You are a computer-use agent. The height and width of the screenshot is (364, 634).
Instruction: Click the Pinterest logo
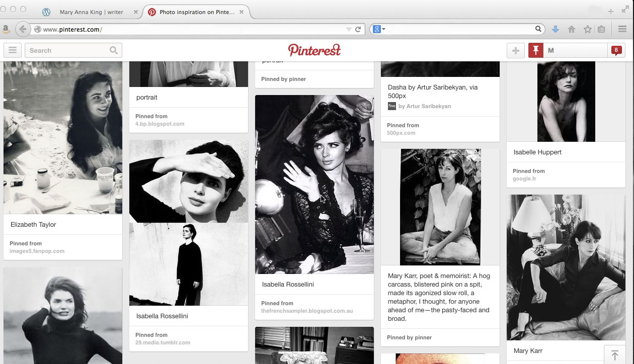coord(314,50)
